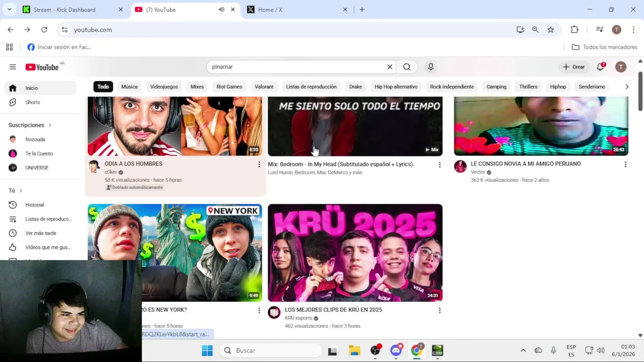Open Shorts in sidebar
644x362 pixels.
(40, 102)
